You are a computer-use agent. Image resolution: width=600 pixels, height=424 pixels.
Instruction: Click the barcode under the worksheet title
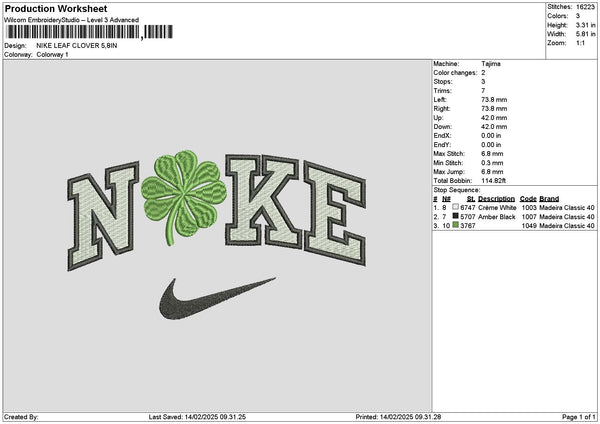(89, 32)
